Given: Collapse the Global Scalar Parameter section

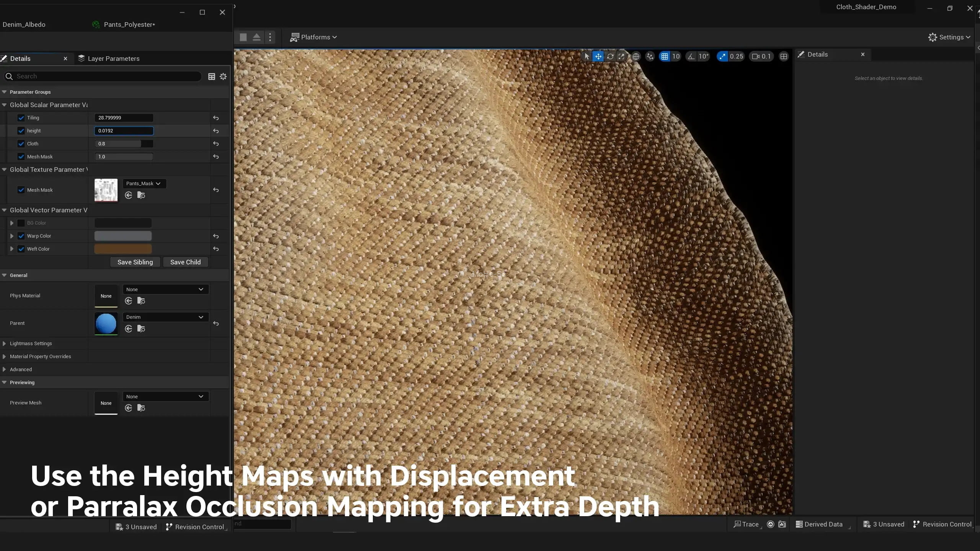Looking at the screenshot, I should 4,104.
